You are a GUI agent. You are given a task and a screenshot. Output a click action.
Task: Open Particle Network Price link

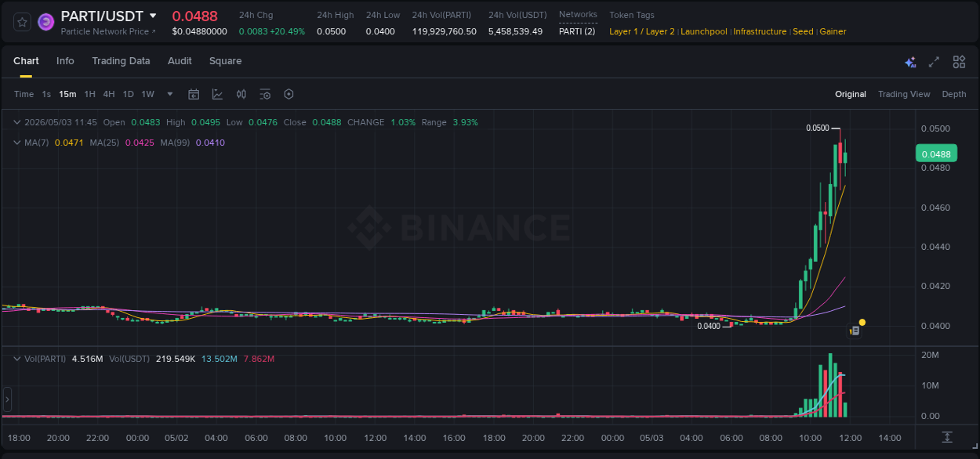click(108, 31)
